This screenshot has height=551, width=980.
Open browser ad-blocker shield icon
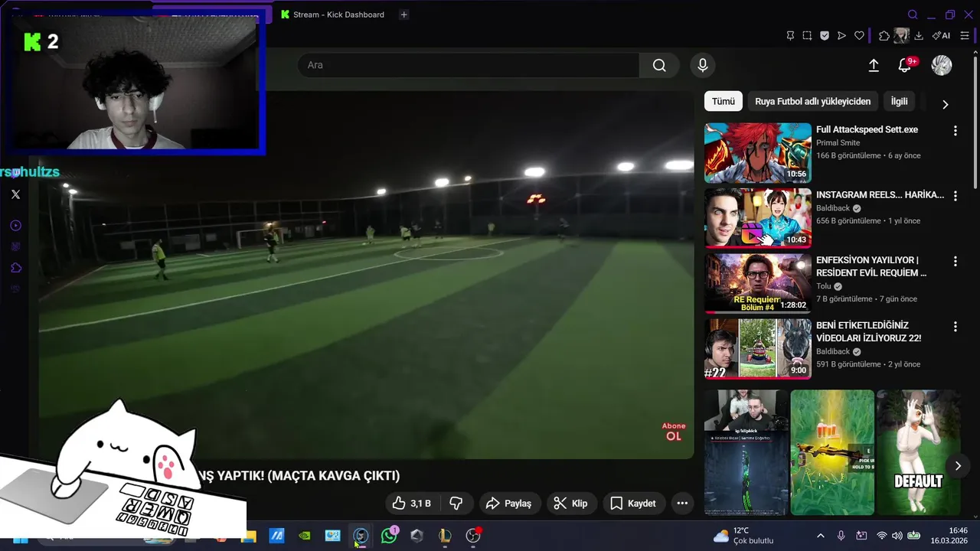[x=825, y=35]
